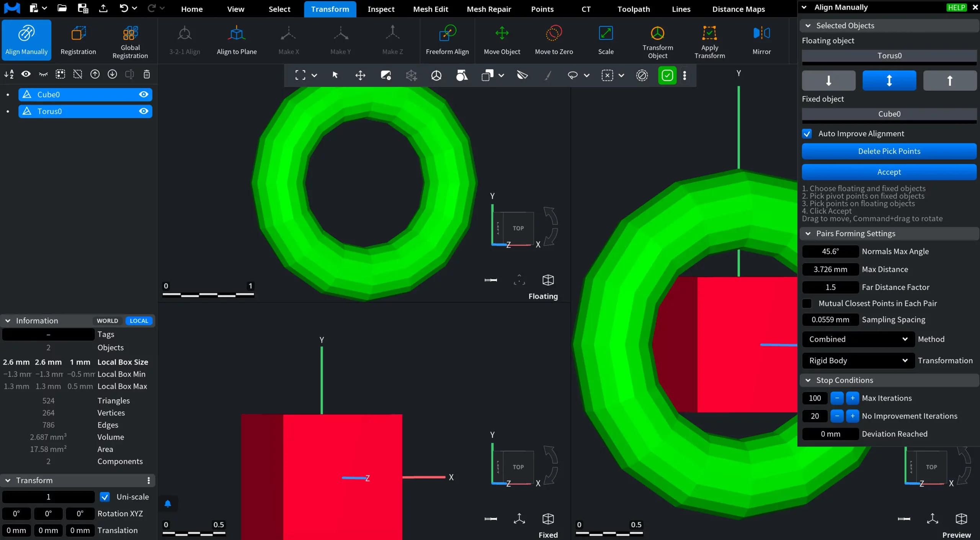The image size is (980, 540).
Task: Open the Transformation dropdown showing Rigid Body
Action: 858,360
